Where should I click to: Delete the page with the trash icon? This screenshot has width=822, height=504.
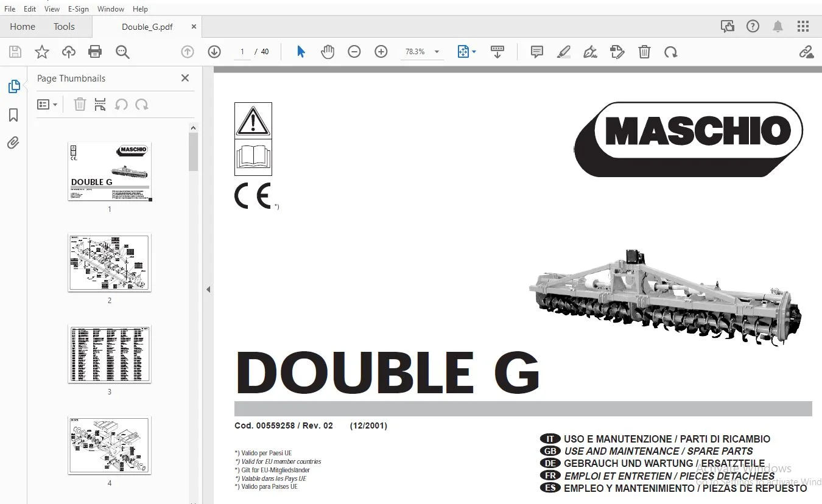[x=644, y=52]
